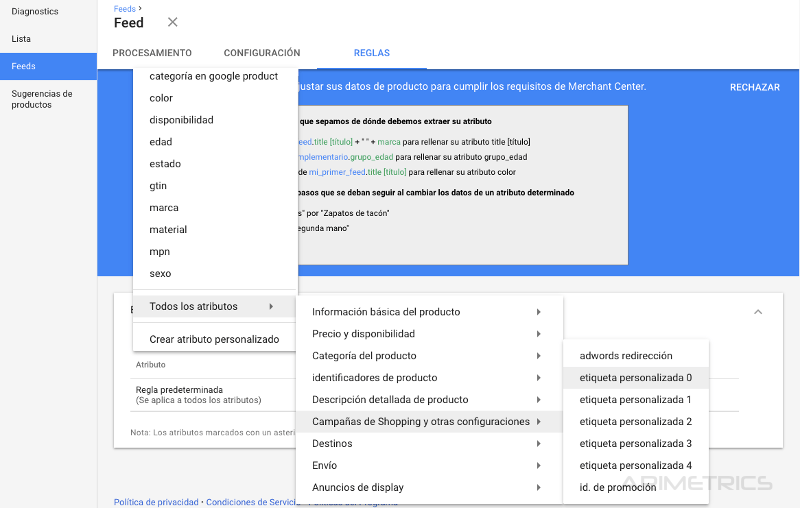Switch to CONFIGURACIÓN tab

click(262, 53)
